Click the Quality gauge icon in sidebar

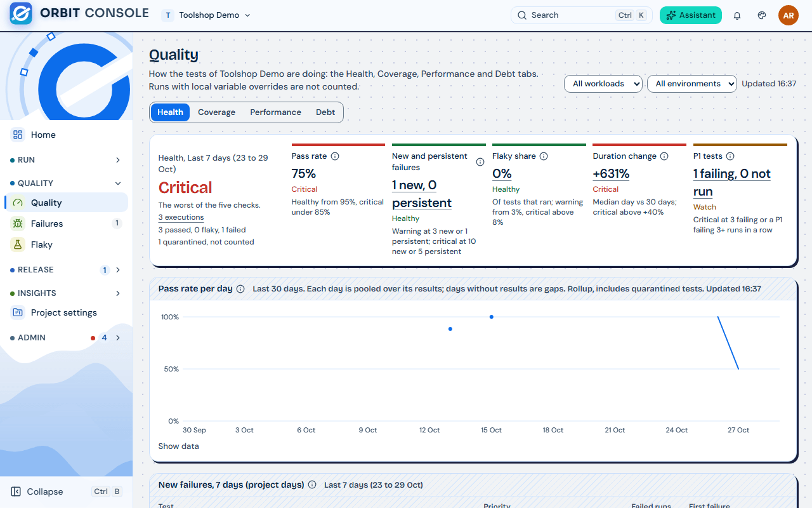18,203
